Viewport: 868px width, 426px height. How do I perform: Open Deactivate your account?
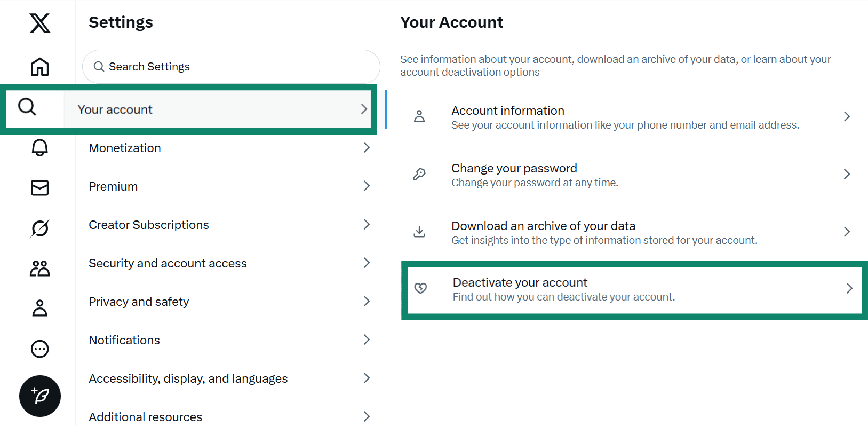587,288
